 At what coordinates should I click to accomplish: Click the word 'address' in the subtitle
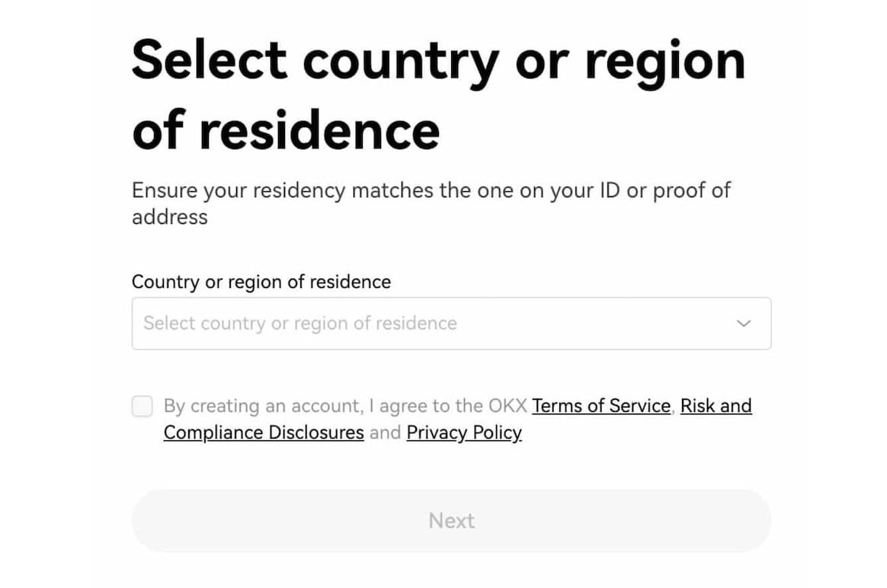pos(170,217)
